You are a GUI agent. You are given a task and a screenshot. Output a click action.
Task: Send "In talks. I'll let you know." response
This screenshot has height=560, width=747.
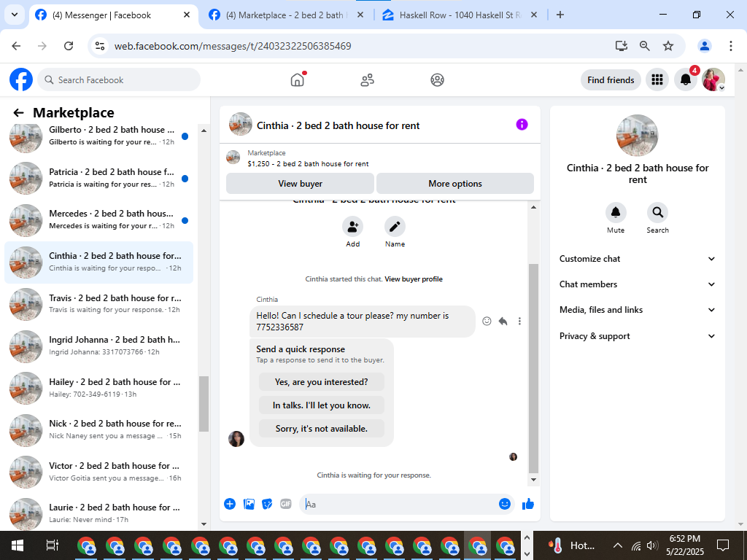[322, 405]
